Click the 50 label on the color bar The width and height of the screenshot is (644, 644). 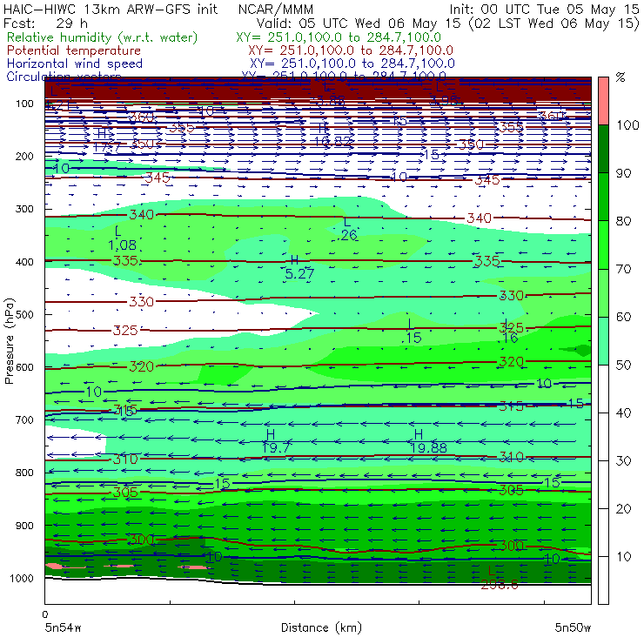623,365
